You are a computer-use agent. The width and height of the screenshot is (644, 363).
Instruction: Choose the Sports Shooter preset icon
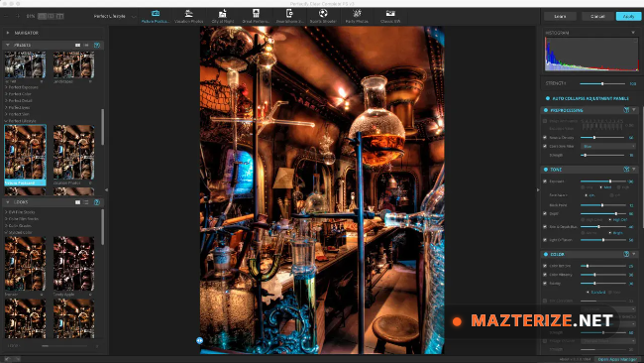point(323,14)
